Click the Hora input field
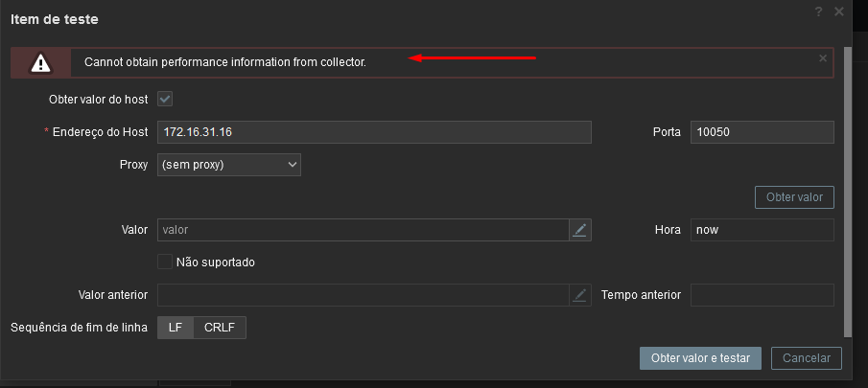The image size is (868, 388). coord(762,230)
